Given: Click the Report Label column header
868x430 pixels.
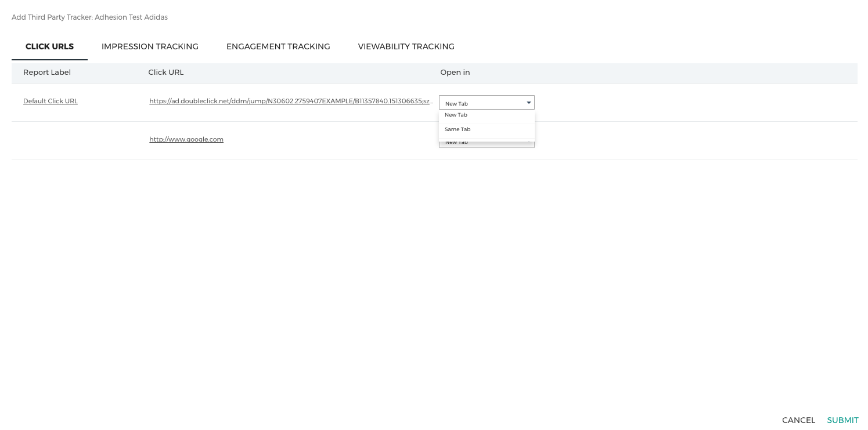Looking at the screenshot, I should coord(47,73).
